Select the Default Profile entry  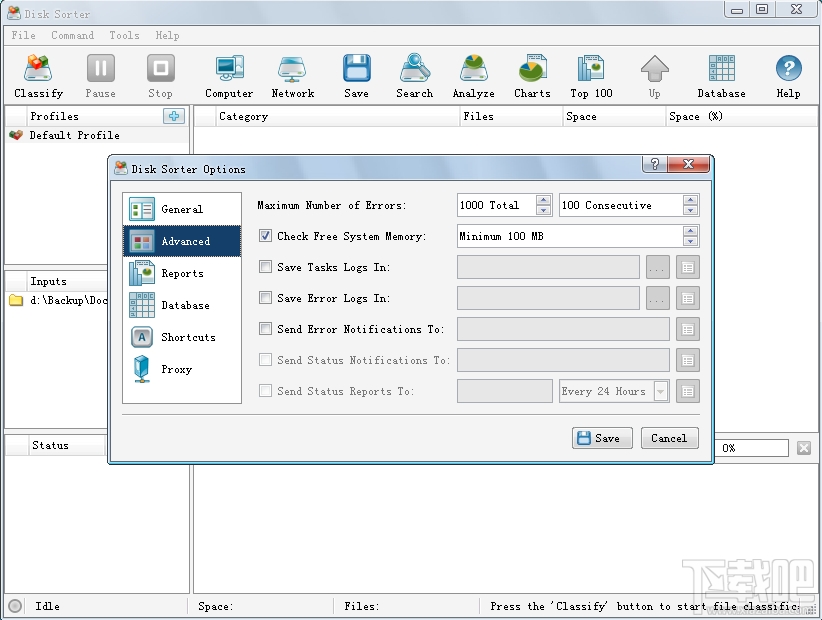(97, 135)
